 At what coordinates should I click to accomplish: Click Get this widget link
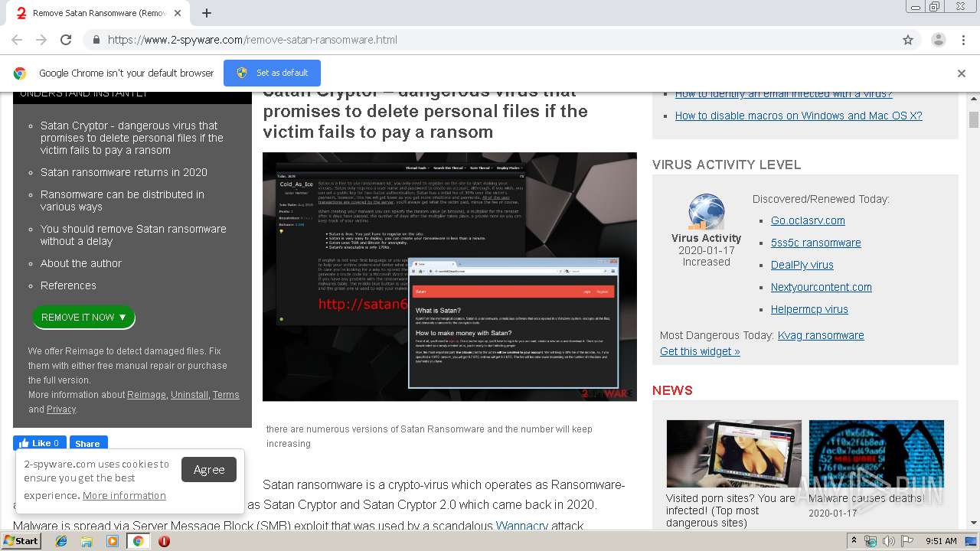pyautogui.click(x=700, y=351)
